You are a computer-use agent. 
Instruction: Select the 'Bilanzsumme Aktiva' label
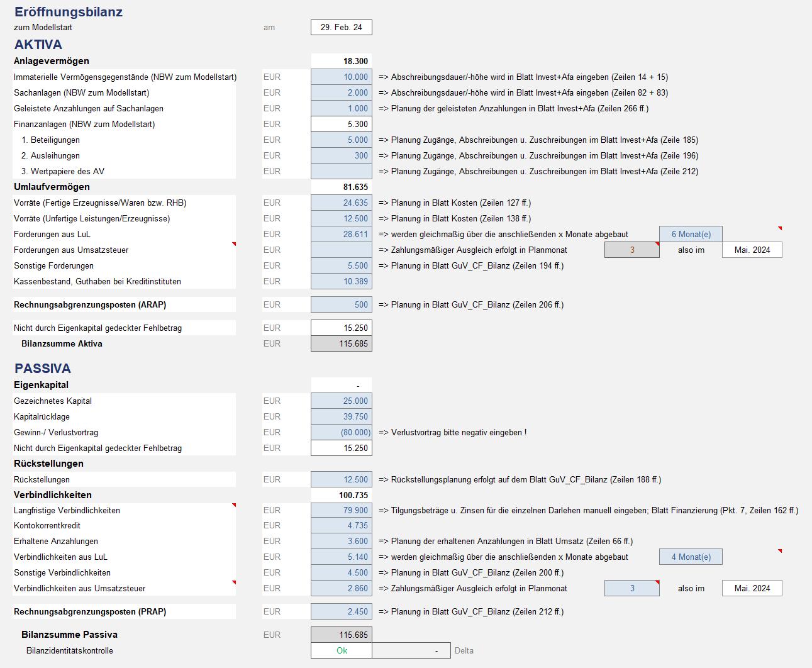[x=62, y=343]
